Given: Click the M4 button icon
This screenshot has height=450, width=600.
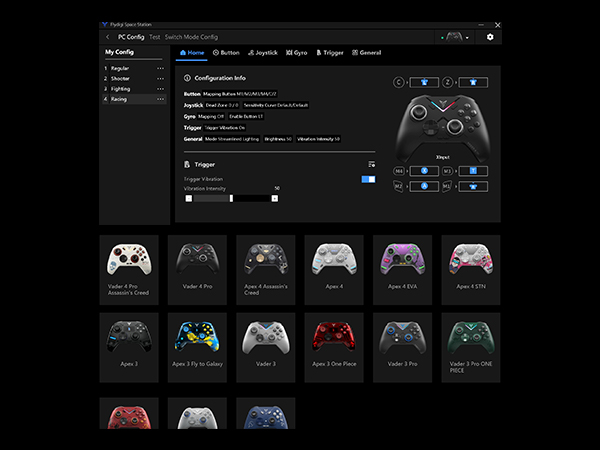Looking at the screenshot, I should click(x=399, y=171).
